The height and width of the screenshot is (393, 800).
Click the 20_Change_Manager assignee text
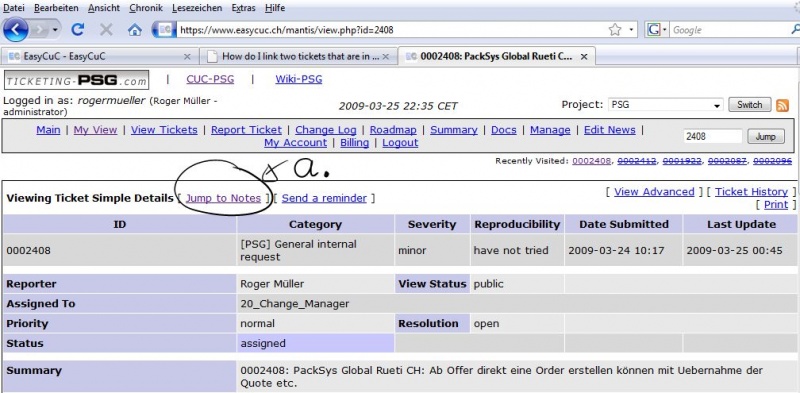(x=295, y=304)
